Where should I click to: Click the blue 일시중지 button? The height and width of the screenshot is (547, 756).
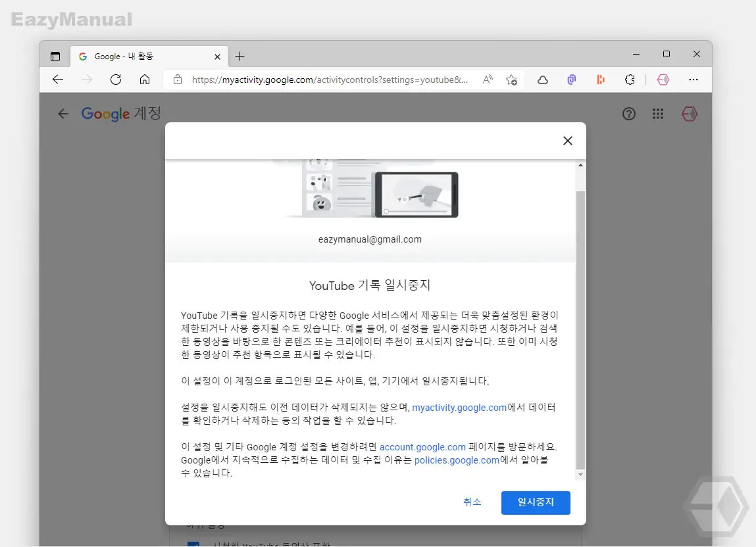click(x=536, y=503)
